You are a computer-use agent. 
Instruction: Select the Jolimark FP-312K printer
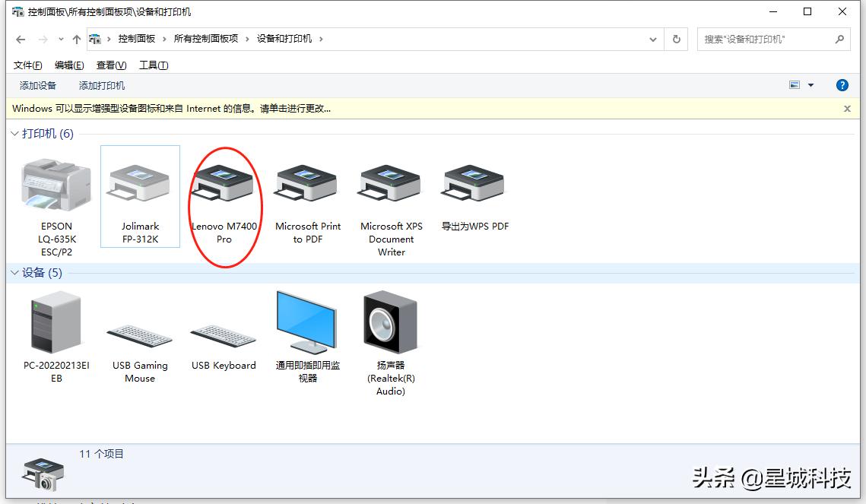click(x=140, y=182)
